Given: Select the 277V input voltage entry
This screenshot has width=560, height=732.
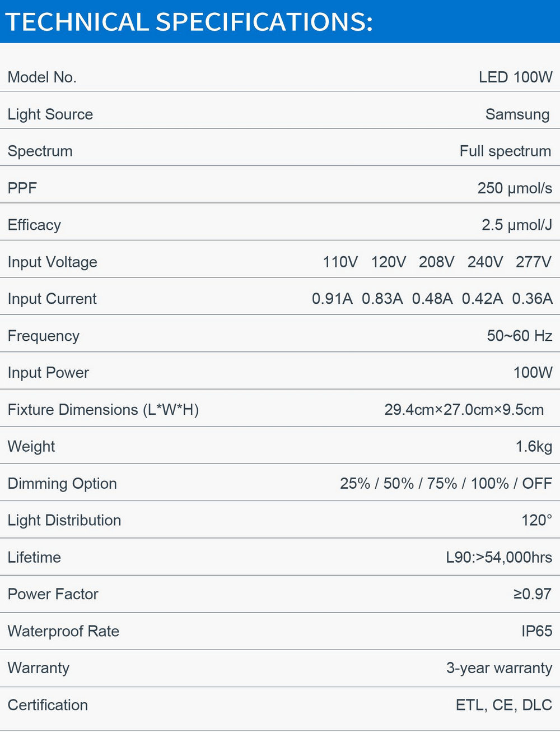Looking at the screenshot, I should click(x=534, y=262).
